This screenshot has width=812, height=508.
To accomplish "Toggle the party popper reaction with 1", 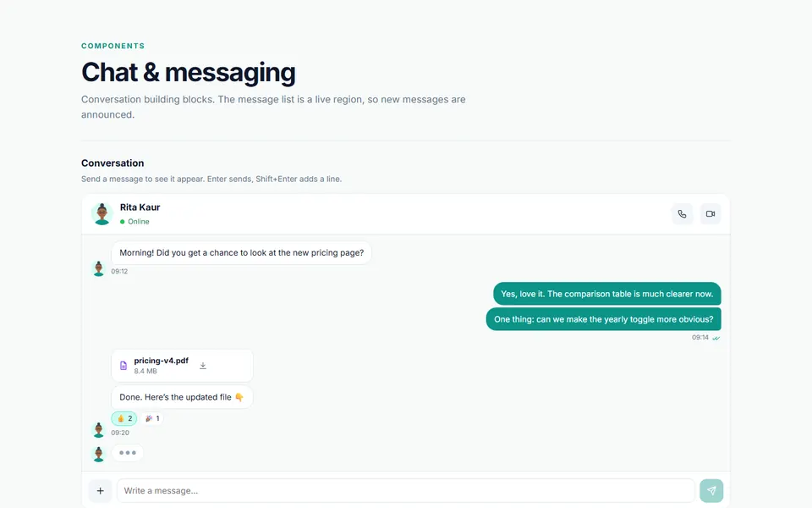I will click(152, 418).
